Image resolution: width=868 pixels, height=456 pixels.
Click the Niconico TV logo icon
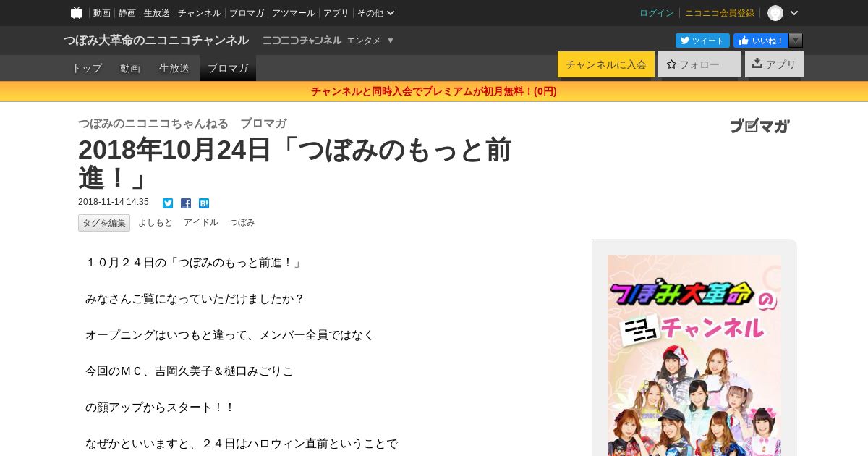pyautogui.click(x=77, y=12)
